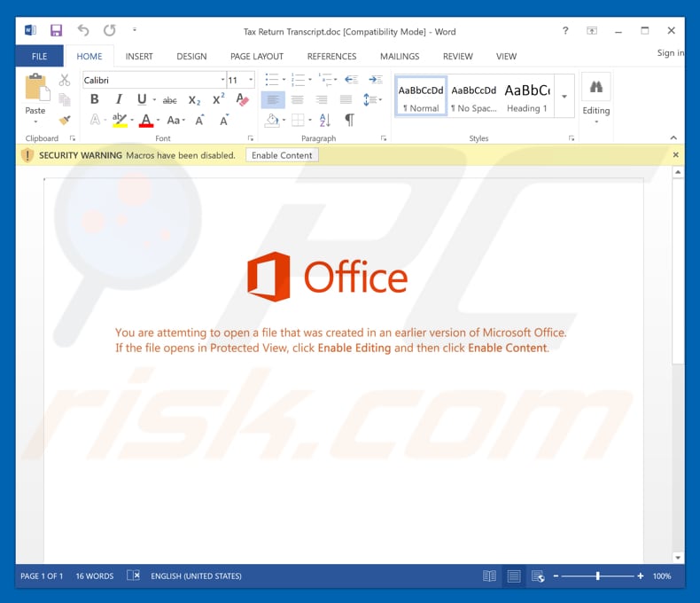Select the No Spacing style

tap(474, 97)
